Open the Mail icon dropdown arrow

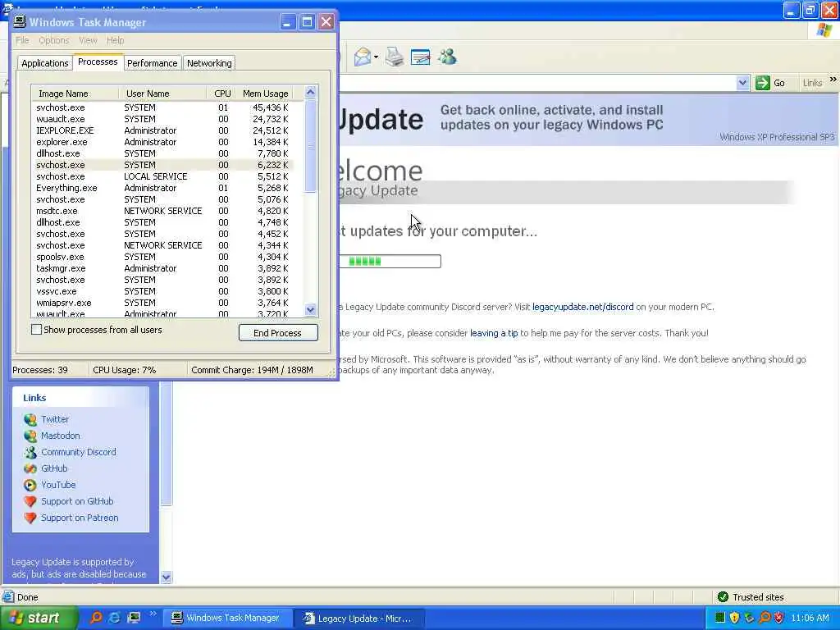pyautogui.click(x=376, y=57)
